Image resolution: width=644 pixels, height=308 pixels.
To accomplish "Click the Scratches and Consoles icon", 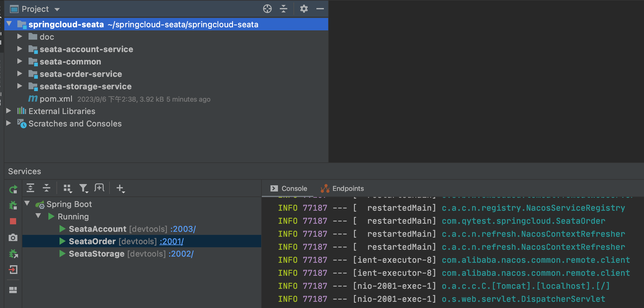I will (22, 123).
